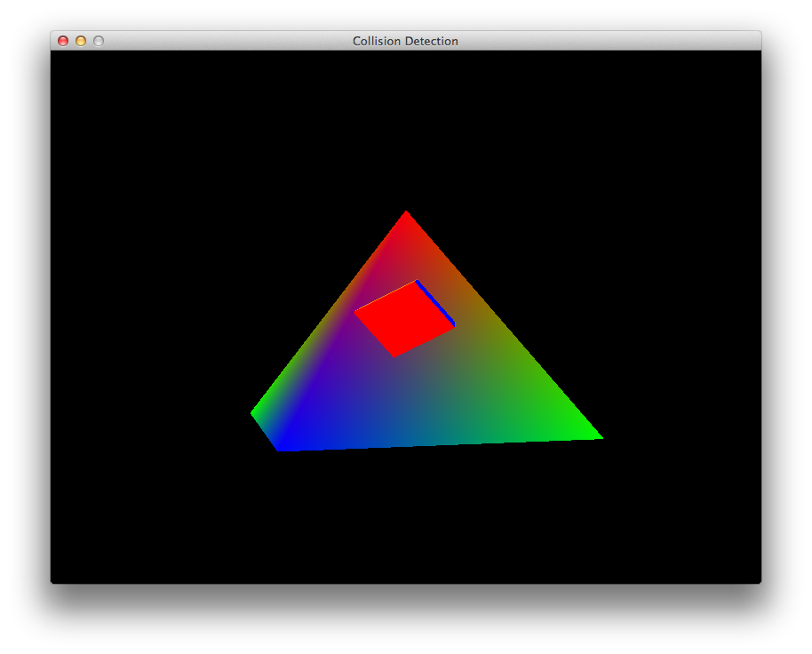The width and height of the screenshot is (812, 654).
Task: Click the Collision Detection title text
Action: pyautogui.click(x=405, y=41)
